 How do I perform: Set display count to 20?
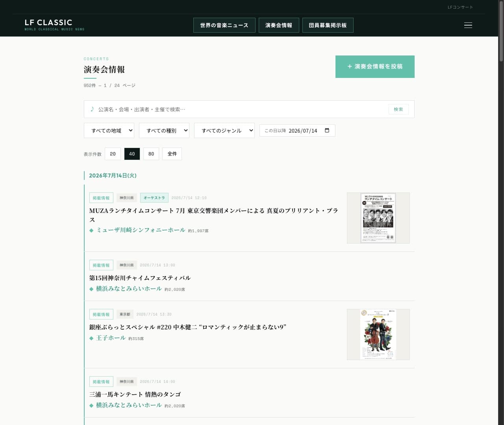(x=113, y=154)
